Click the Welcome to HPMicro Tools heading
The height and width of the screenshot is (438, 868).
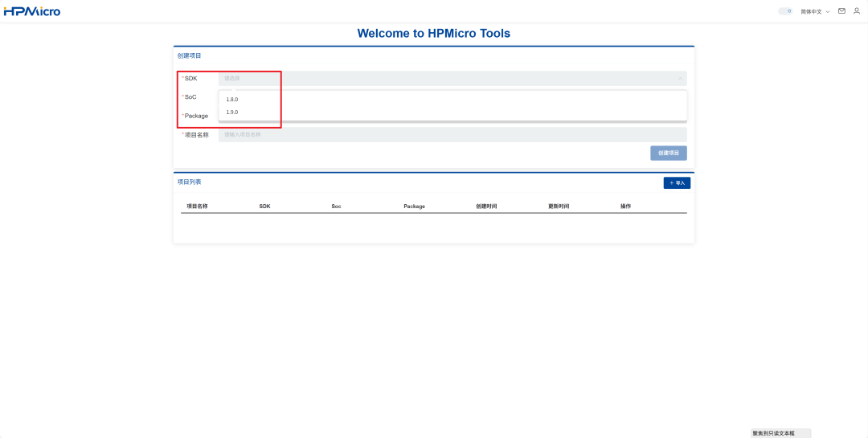coord(434,33)
